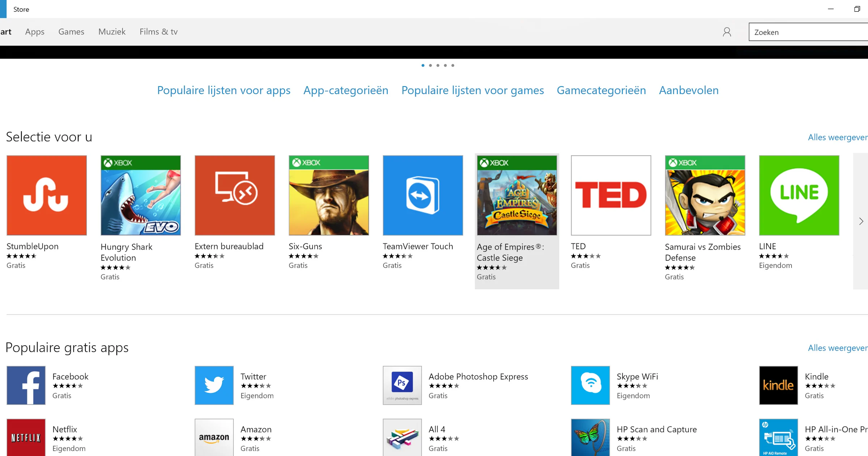The width and height of the screenshot is (868, 456).
Task: Click the Netflix app icon
Action: tap(26, 437)
